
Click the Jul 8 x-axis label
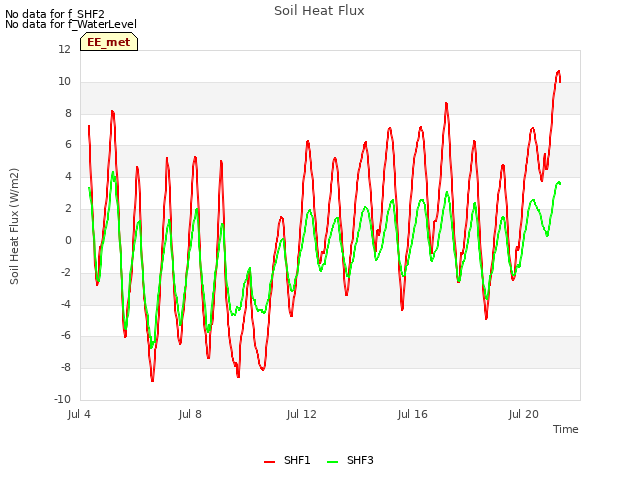190,414
